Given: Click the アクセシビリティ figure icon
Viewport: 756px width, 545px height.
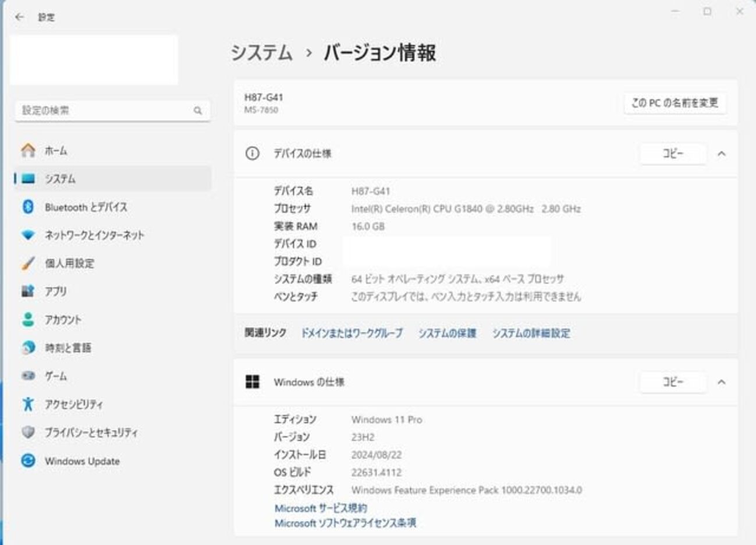Looking at the screenshot, I should [28, 404].
